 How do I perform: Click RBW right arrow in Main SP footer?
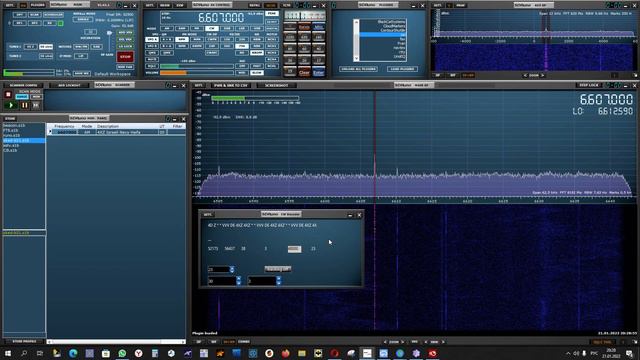coord(443,342)
